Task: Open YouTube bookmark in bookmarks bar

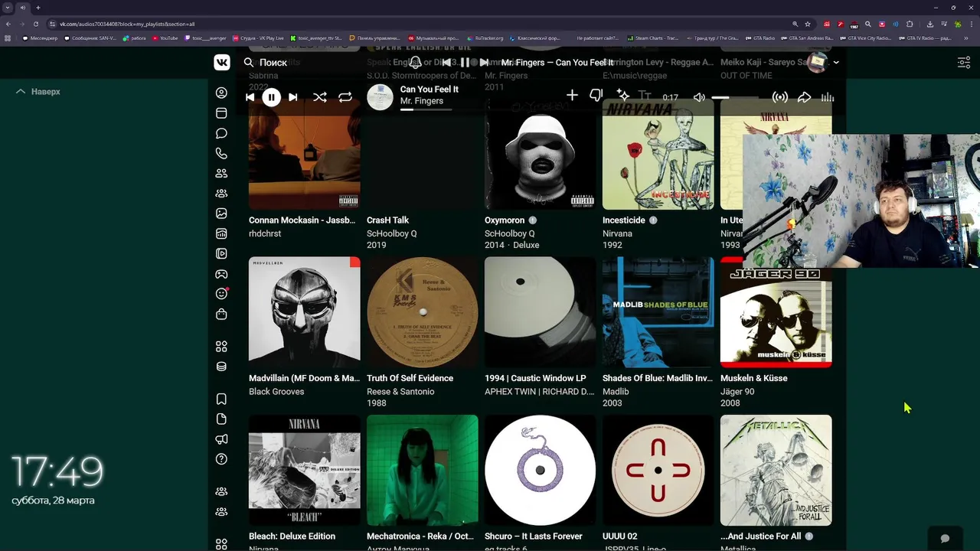Action: 165,38
